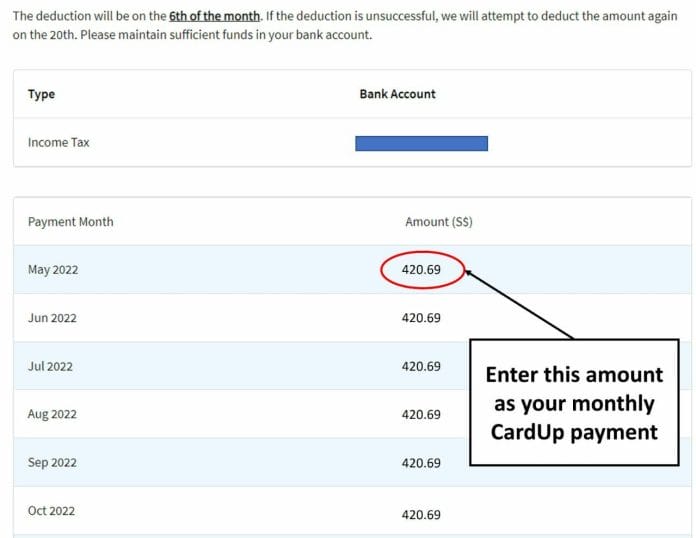The height and width of the screenshot is (538, 696).
Task: Click the Amount (S$) column header
Action: [x=439, y=222]
